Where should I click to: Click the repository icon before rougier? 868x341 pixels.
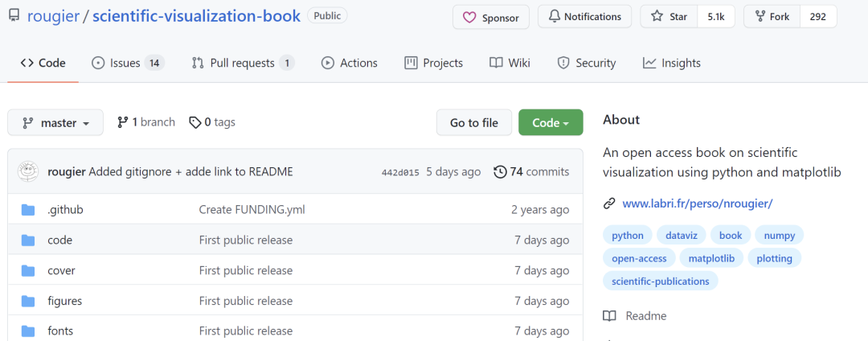tap(14, 16)
